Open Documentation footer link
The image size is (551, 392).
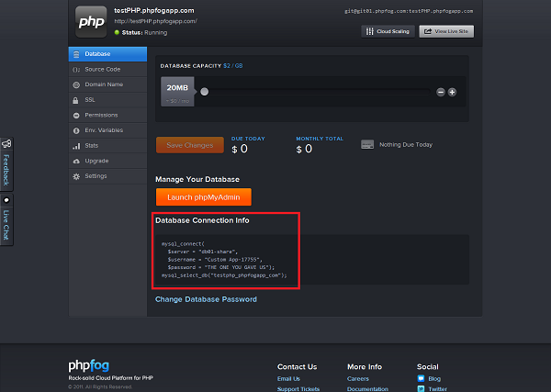pos(367,389)
